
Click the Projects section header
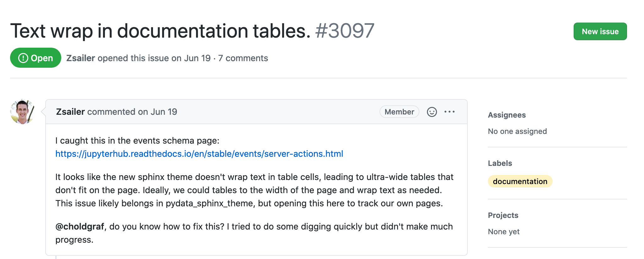pyautogui.click(x=503, y=215)
